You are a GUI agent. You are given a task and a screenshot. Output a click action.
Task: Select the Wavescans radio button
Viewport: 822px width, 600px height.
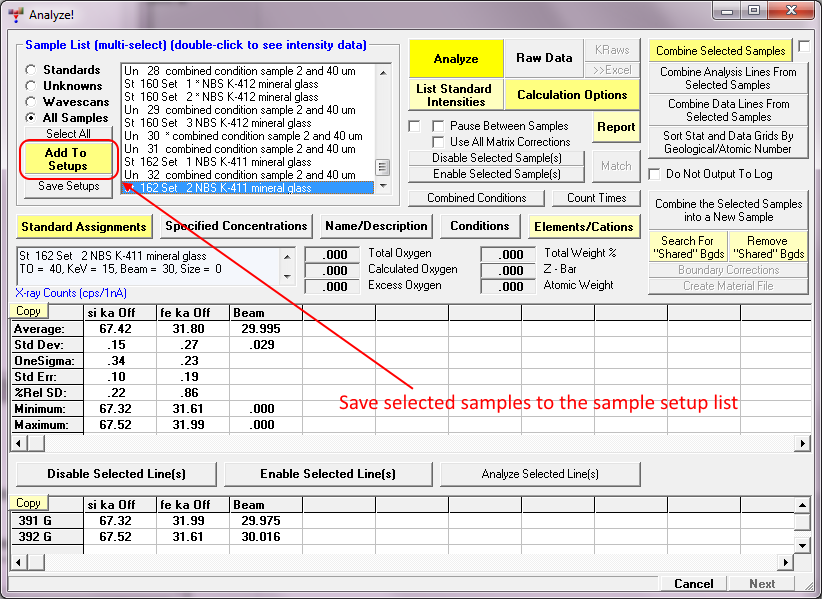point(32,102)
